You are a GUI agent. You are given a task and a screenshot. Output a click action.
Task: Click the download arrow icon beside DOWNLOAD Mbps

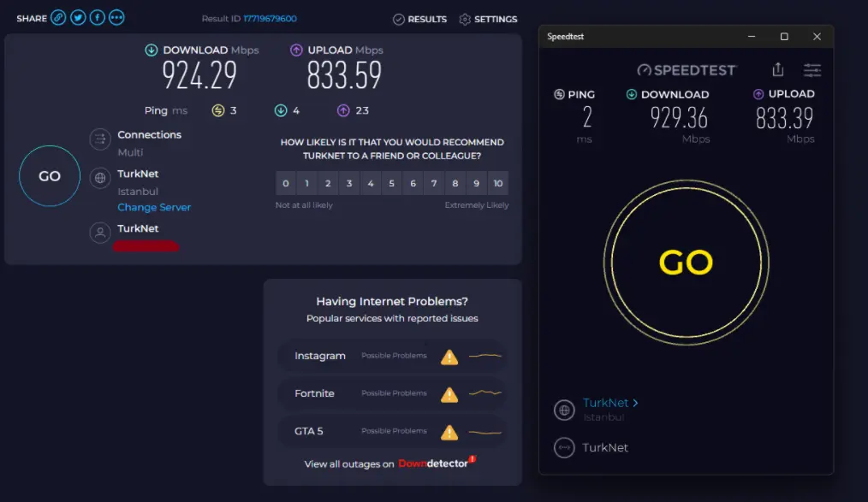pyautogui.click(x=152, y=50)
